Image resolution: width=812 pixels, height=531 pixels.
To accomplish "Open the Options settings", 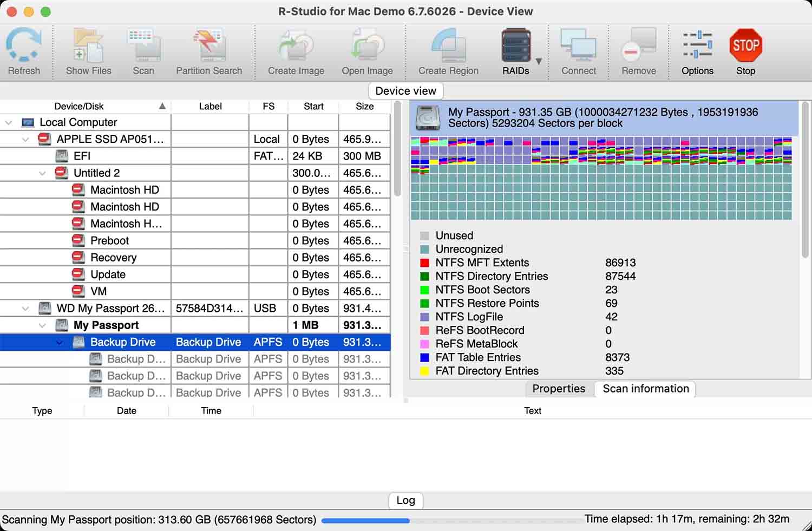I will [x=697, y=45].
